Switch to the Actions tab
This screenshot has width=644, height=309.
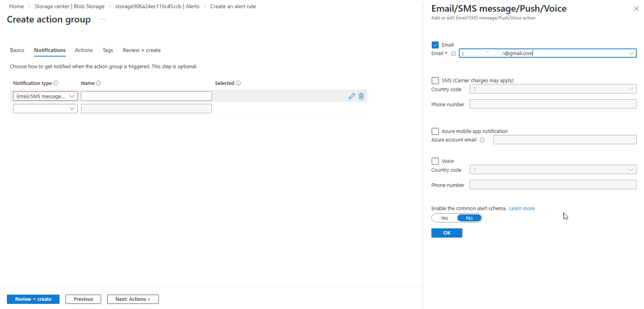click(84, 50)
